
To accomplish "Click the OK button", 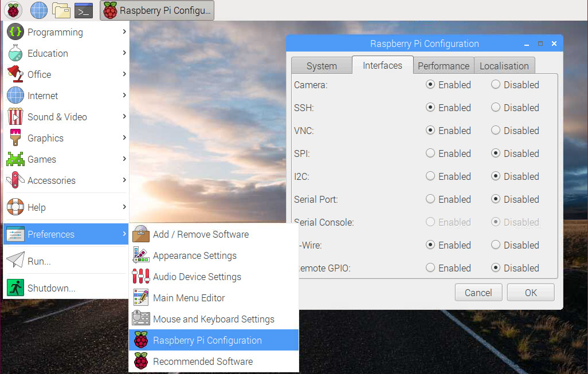I will (x=531, y=292).
